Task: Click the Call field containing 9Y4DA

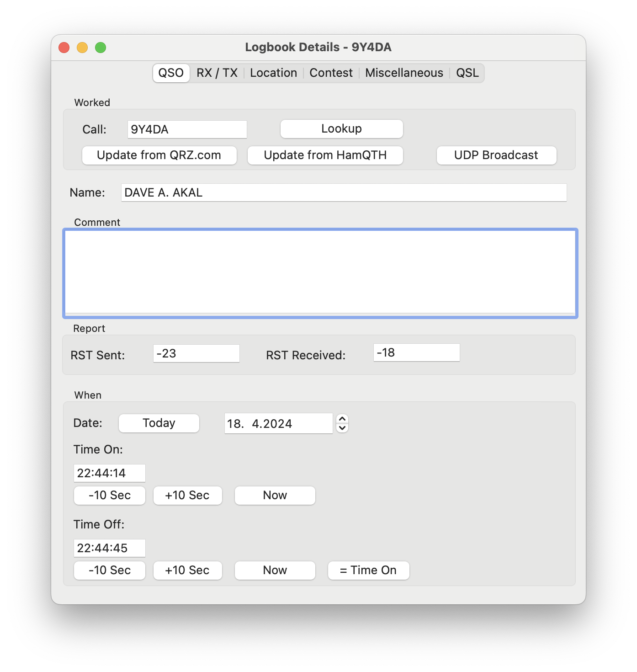Action: tap(187, 129)
